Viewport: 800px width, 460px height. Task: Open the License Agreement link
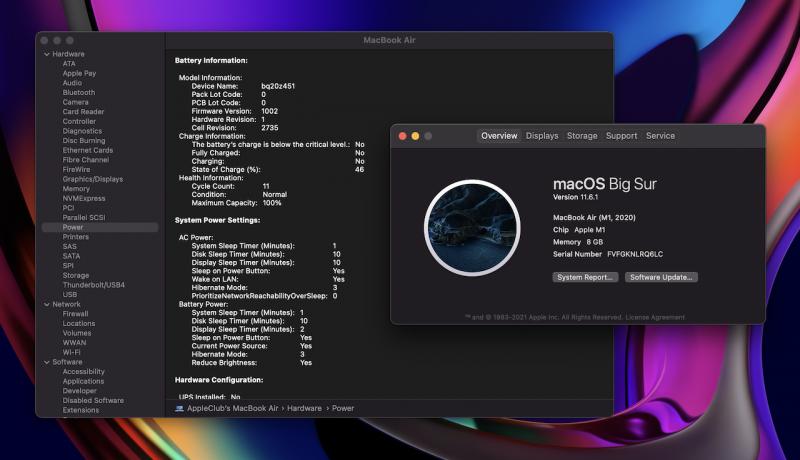pos(655,317)
